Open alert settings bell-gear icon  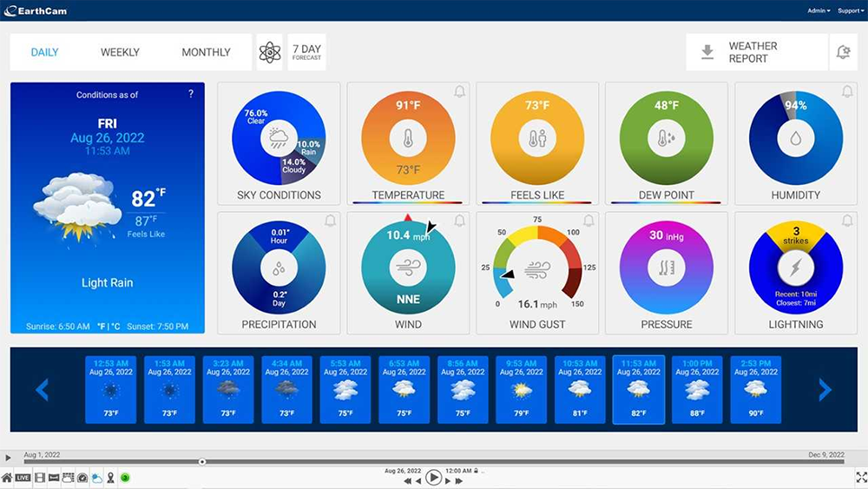click(843, 52)
